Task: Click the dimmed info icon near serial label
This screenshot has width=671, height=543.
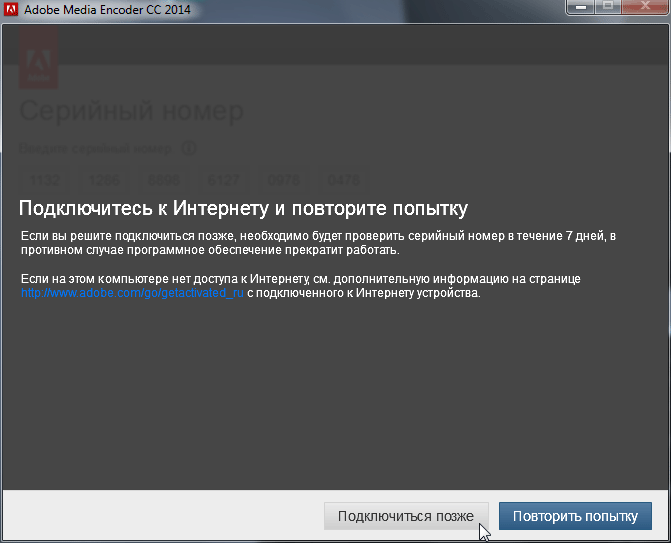Action: (189, 149)
